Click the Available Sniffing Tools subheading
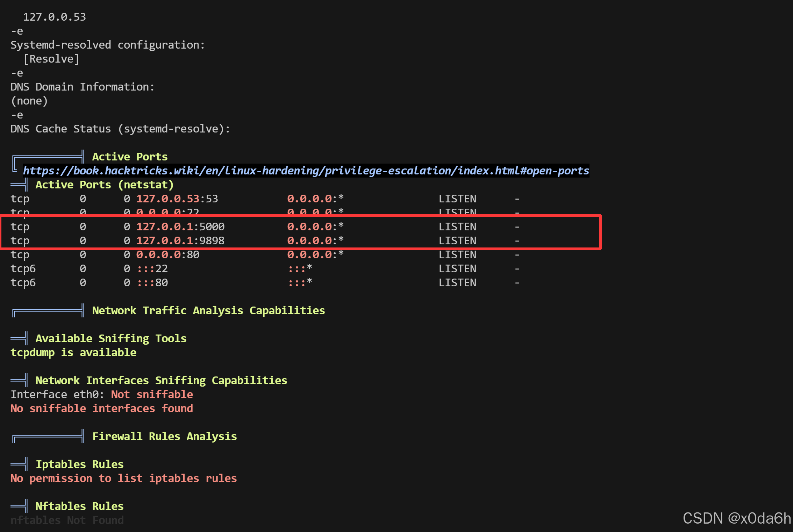Screen dimensions: 793x532 pos(111,338)
